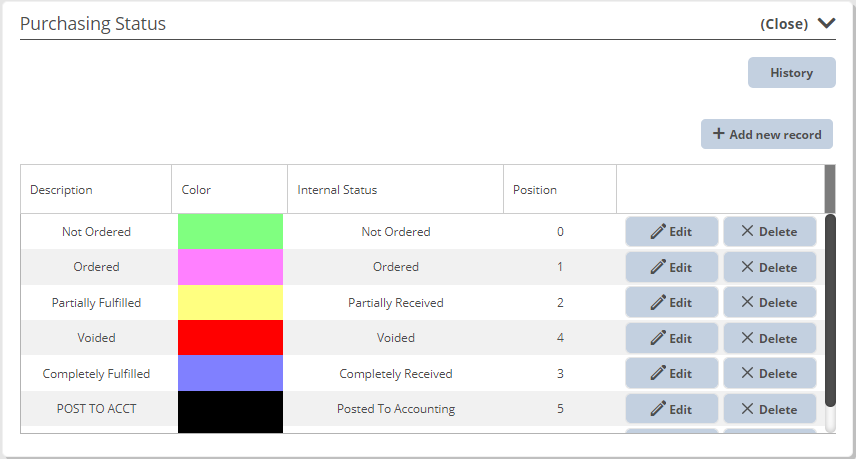The width and height of the screenshot is (856, 459).
Task: Click the magenta Ordered color swatch
Action: (230, 267)
